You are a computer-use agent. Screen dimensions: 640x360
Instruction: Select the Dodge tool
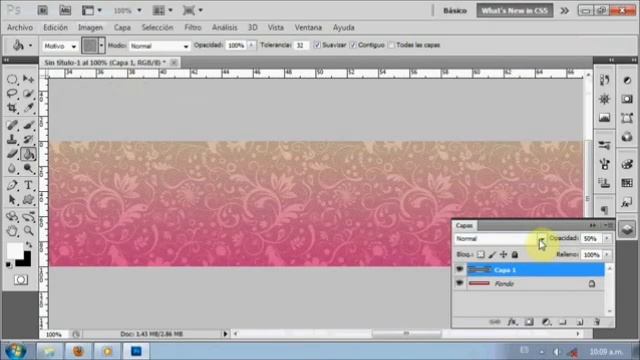click(x=29, y=169)
